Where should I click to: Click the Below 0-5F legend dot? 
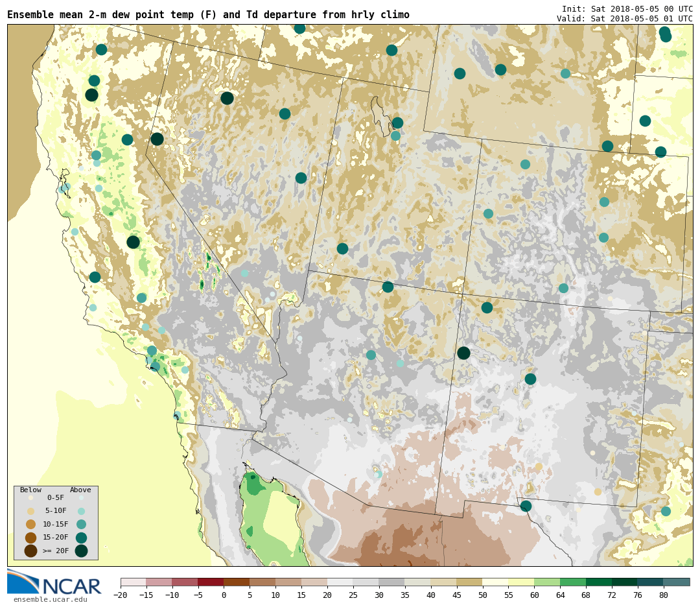click(x=31, y=497)
